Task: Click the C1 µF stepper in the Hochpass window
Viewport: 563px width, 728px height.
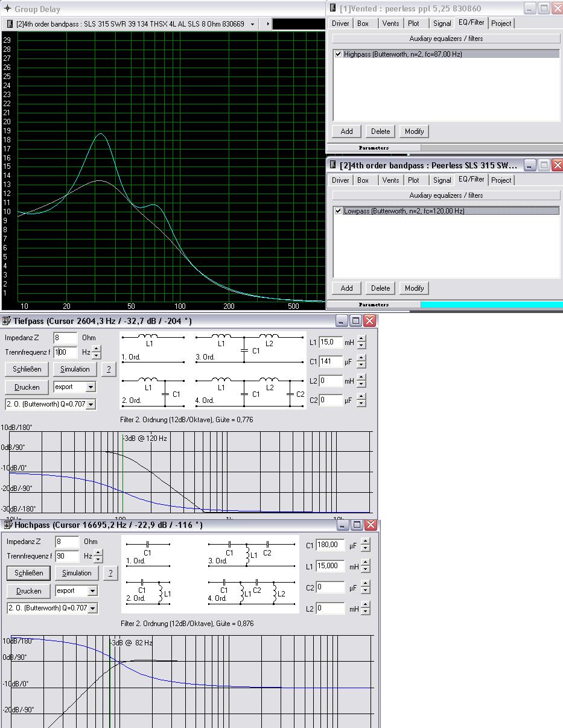Action: 366,545
